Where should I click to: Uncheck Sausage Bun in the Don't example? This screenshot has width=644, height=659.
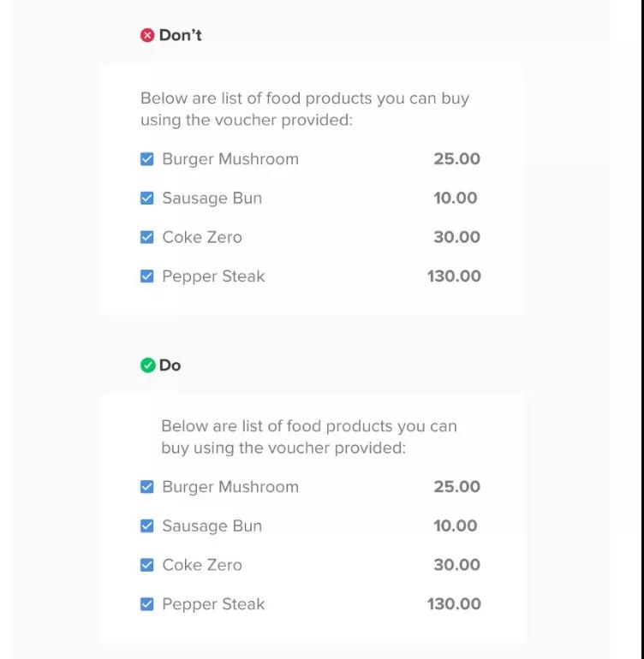[x=147, y=199]
